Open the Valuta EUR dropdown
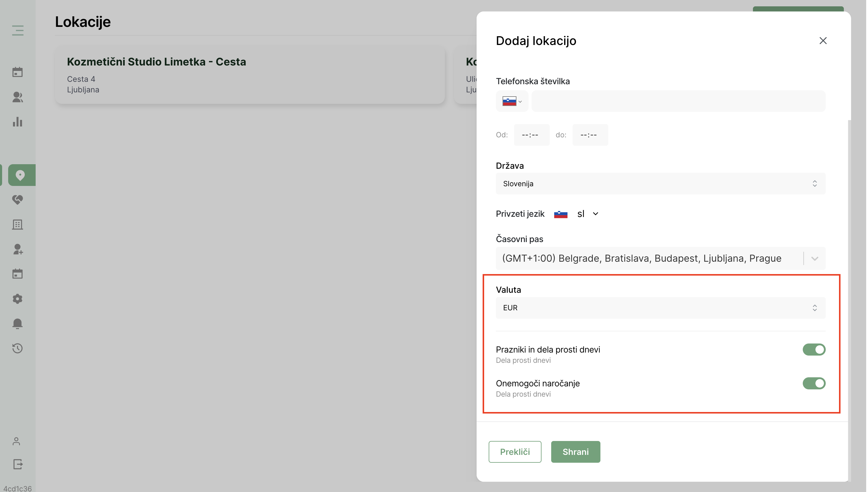The height and width of the screenshot is (492, 868). point(661,308)
